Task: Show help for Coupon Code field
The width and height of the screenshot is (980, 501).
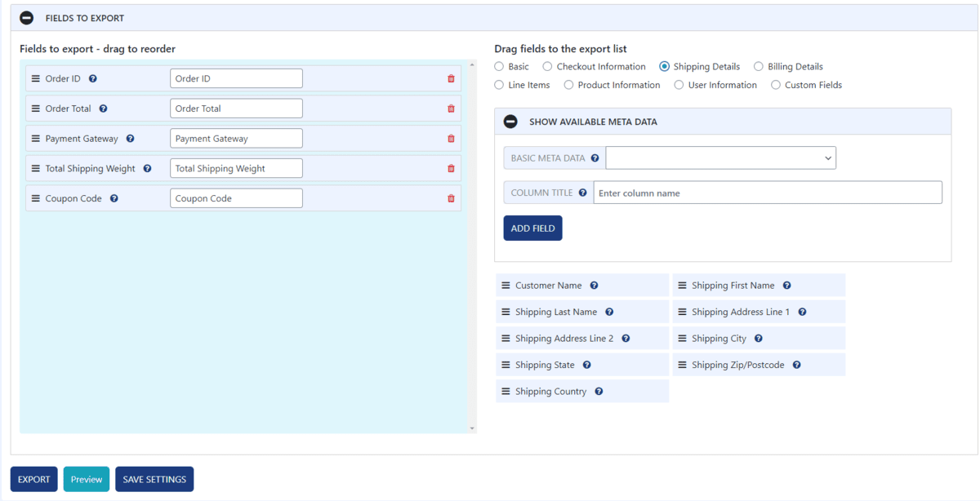Action: (114, 198)
